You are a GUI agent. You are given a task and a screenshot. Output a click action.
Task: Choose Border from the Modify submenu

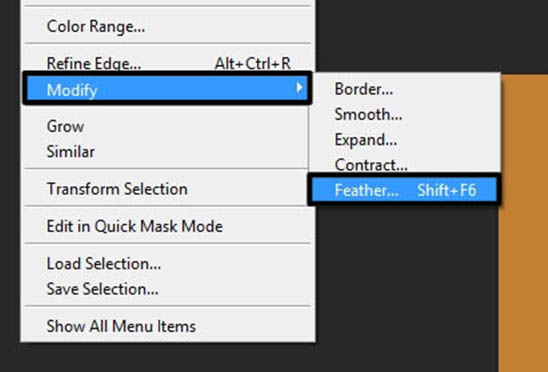tap(405, 89)
